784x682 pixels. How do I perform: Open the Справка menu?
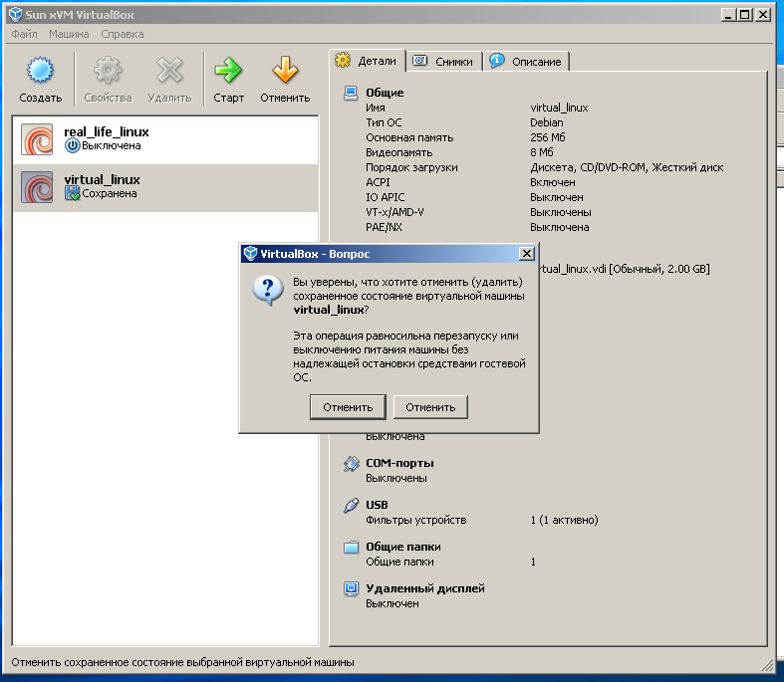tap(122, 34)
